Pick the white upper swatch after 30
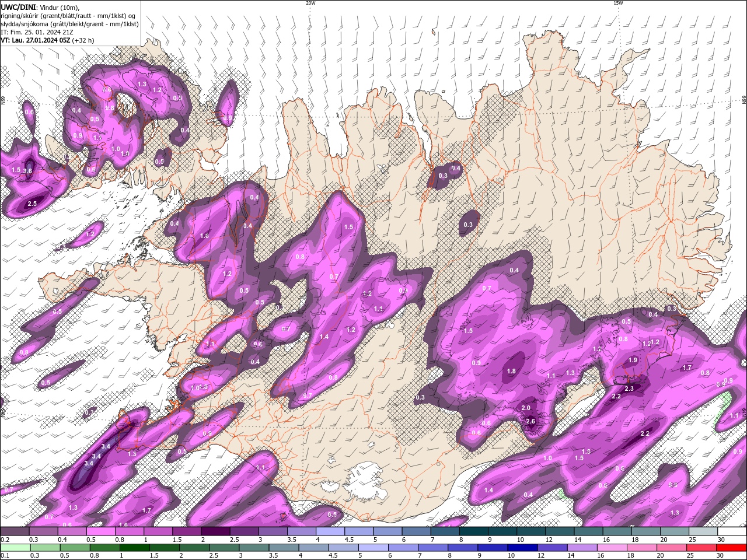747x560 pixels. coord(732,531)
